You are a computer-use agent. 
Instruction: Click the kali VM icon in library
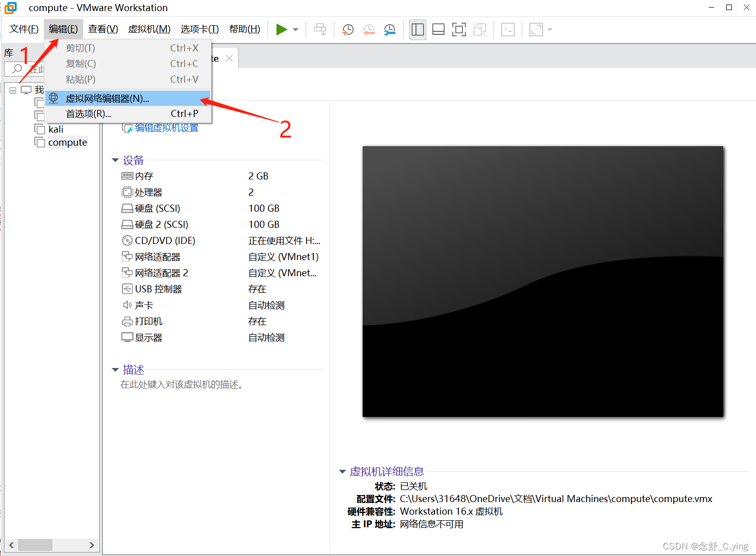(x=40, y=129)
